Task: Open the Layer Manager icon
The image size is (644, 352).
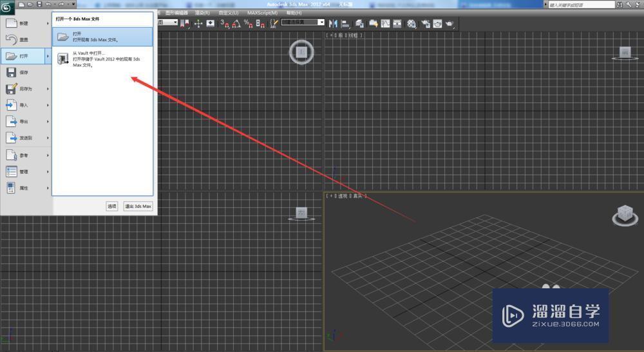Action: click(x=359, y=23)
